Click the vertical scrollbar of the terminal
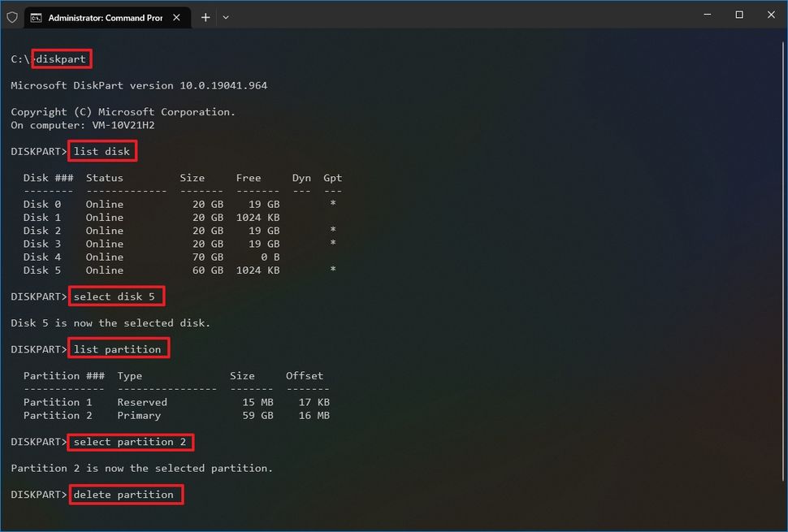Viewport: 788px width, 532px height. pos(783,262)
